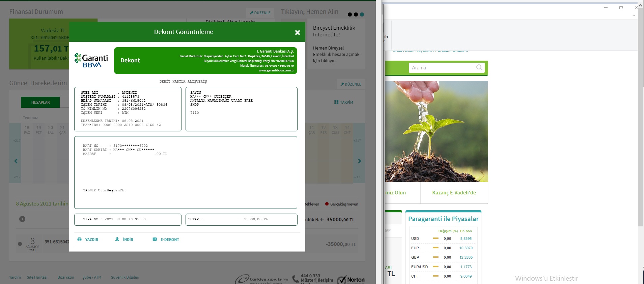Click the SIRA NO line in the receipt
Image resolution: width=644 pixels, height=284 pixels.
[114, 219]
